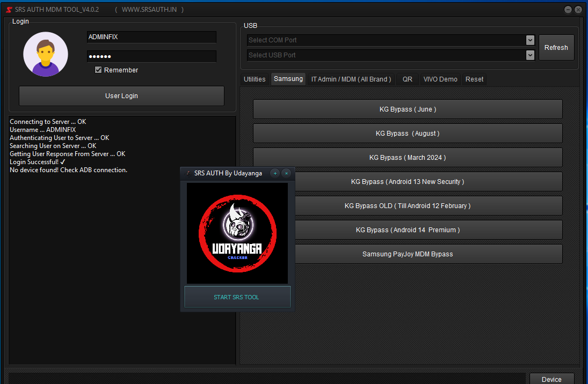Viewport: 588px width, 384px height.
Task: Click the password input field
Action: [x=151, y=56]
